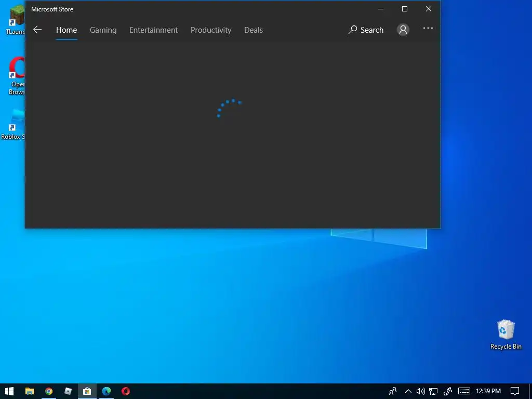Go back with the Store arrow
Viewport: 532px width, 399px height.
click(x=37, y=30)
